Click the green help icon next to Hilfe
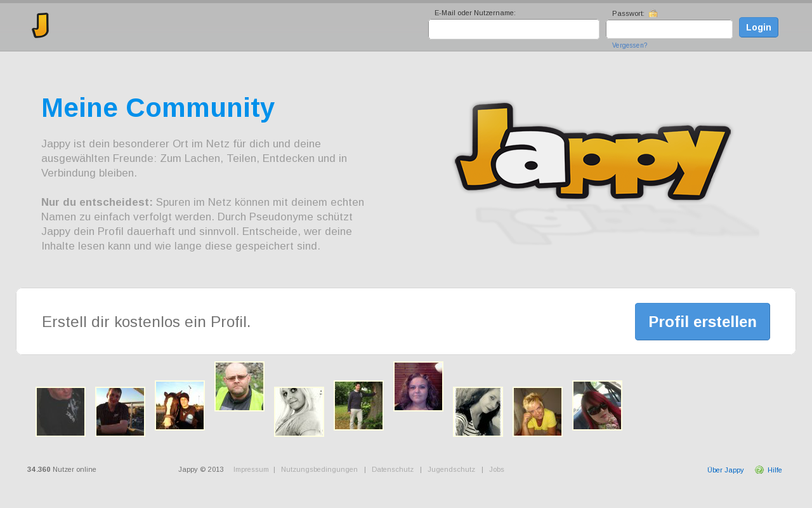Viewport: 812px width, 508px height. (x=759, y=470)
